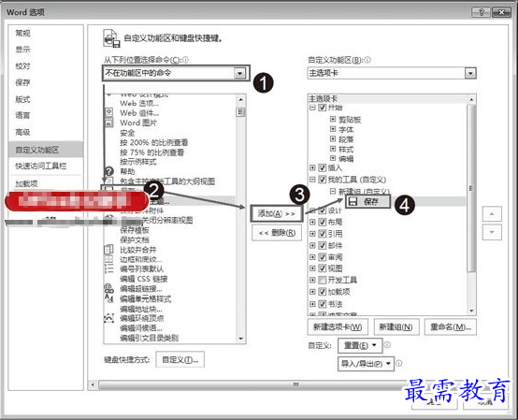Select the 安全 command in list
The width and height of the screenshot is (518, 420).
(127, 133)
